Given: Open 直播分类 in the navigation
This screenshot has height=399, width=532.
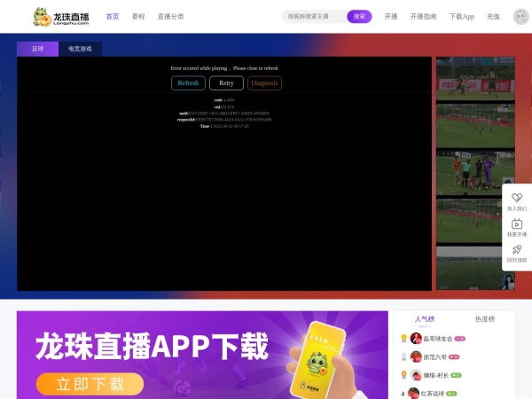Looking at the screenshot, I should pos(170,16).
